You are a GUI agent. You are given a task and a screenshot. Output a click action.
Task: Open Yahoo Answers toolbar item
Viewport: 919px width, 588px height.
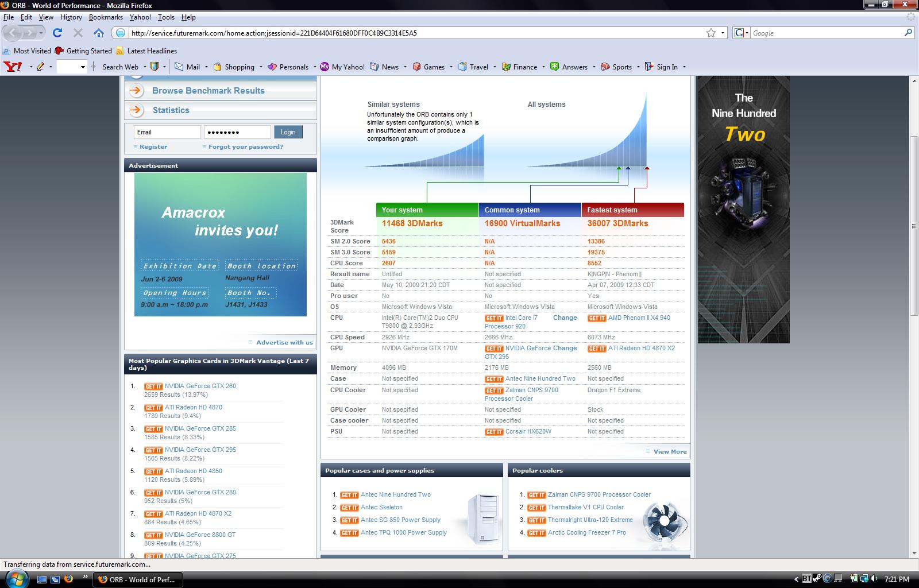pos(569,67)
